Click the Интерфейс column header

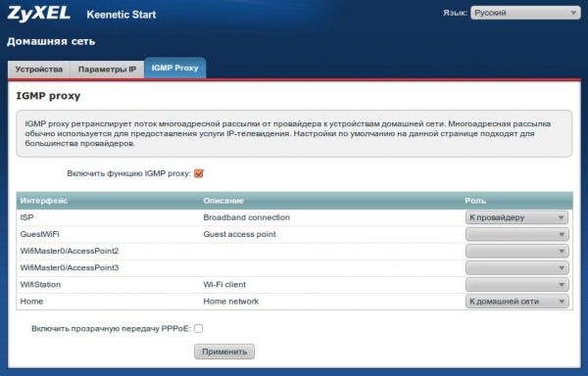(44, 201)
